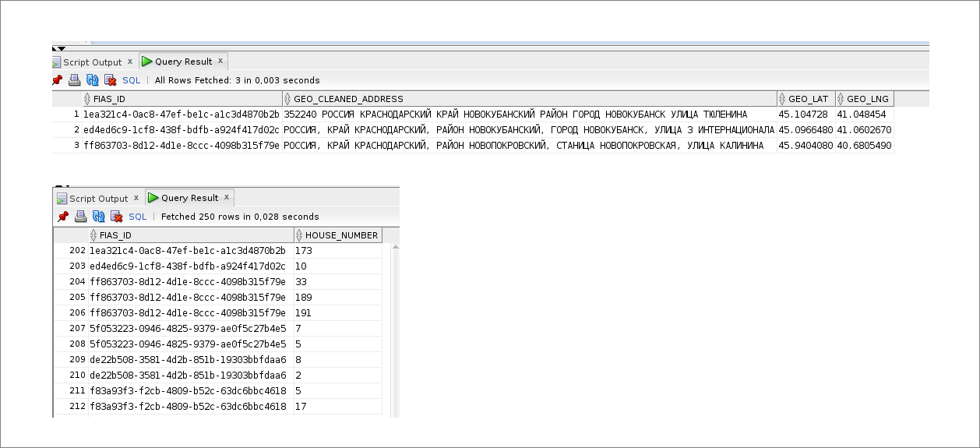Print the 250-row HOUSE_NUMBER result grid
Viewport: 980px width, 448px height.
[81, 217]
